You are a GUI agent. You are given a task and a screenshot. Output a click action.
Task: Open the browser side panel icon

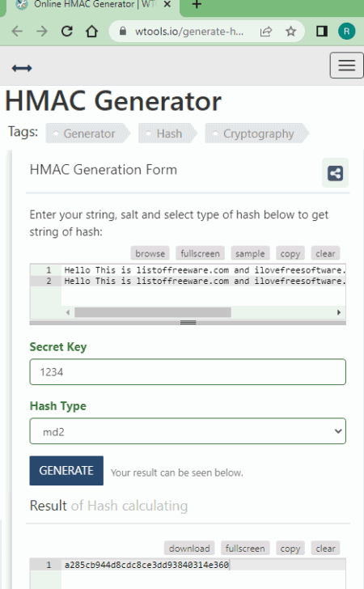tap(322, 32)
